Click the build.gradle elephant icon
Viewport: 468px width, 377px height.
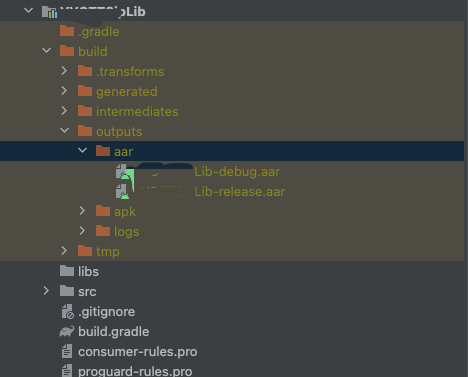pyautogui.click(x=67, y=331)
